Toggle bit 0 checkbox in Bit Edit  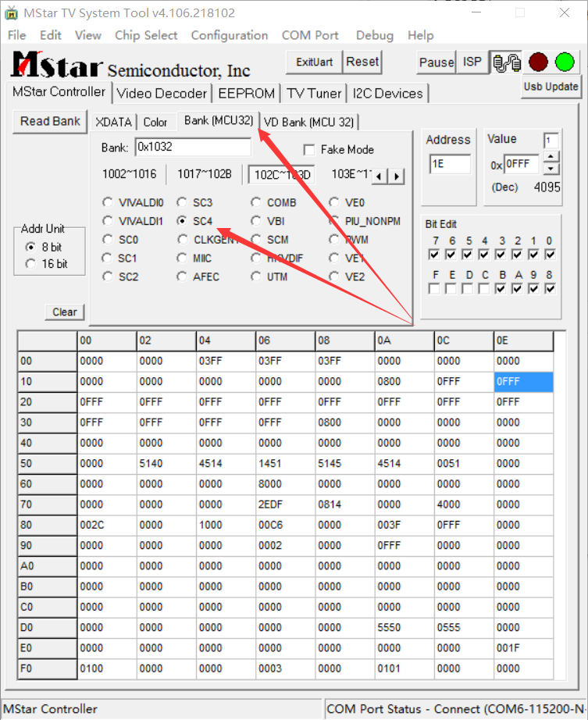click(x=550, y=255)
